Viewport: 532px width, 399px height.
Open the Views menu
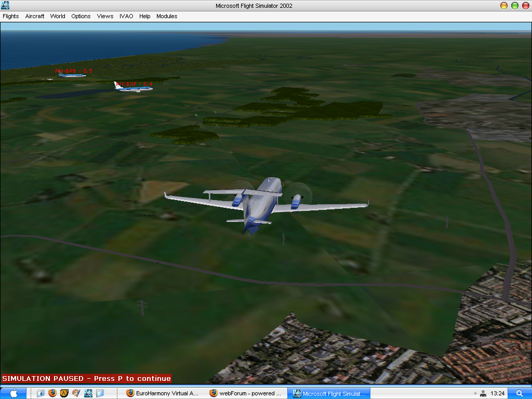(105, 16)
